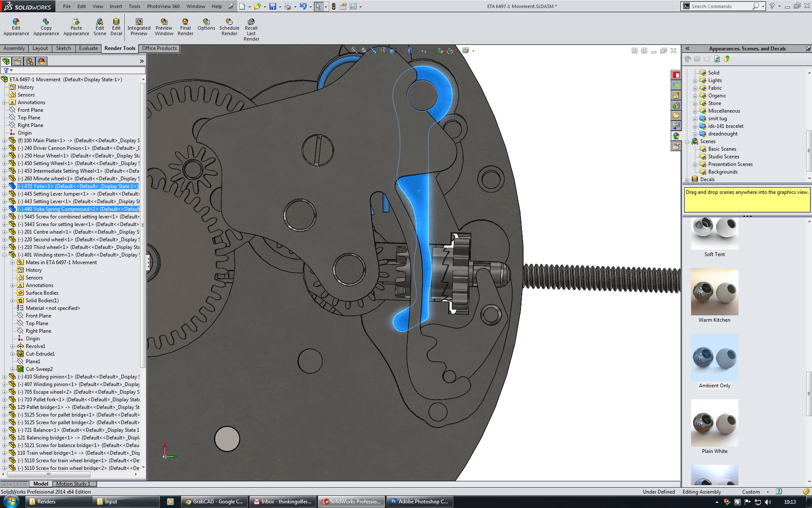Collapse the 401 Winding stem component
The height and width of the screenshot is (508, 812).
(x=5, y=255)
